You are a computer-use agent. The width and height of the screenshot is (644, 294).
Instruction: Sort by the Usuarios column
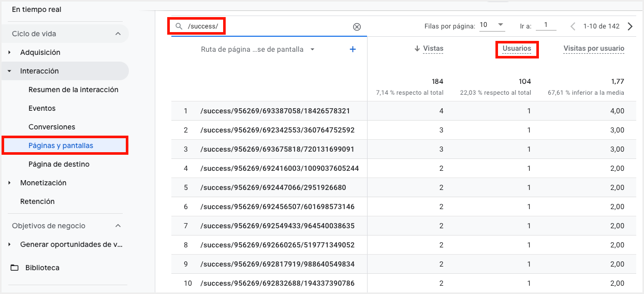click(517, 49)
